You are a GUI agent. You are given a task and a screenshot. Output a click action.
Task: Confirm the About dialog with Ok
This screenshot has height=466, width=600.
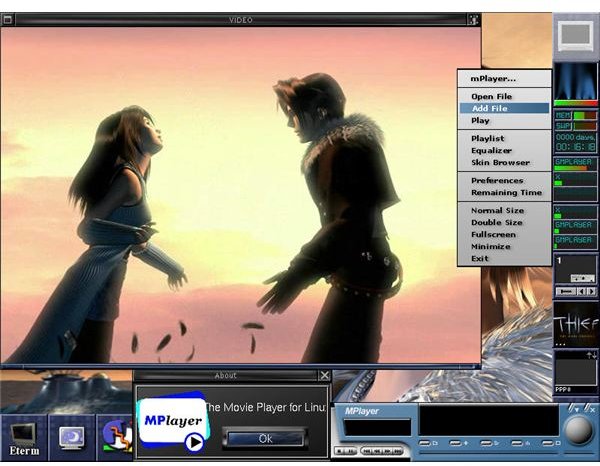265,438
